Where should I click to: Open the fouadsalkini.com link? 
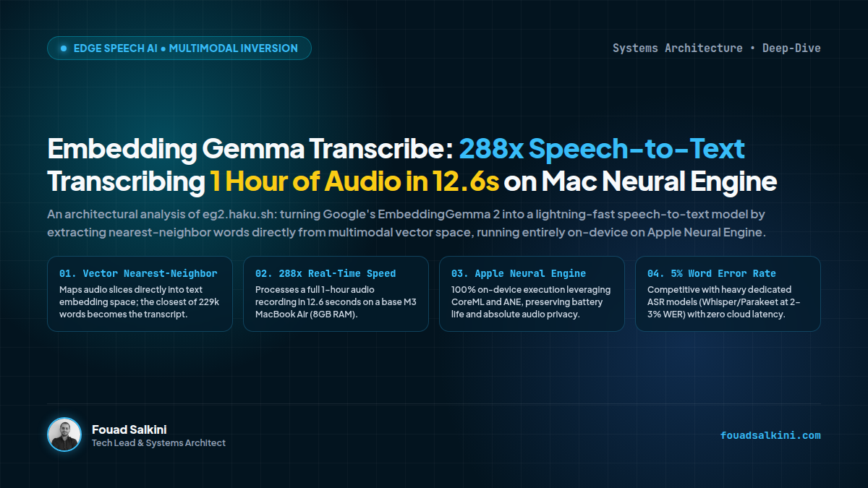[770, 435]
